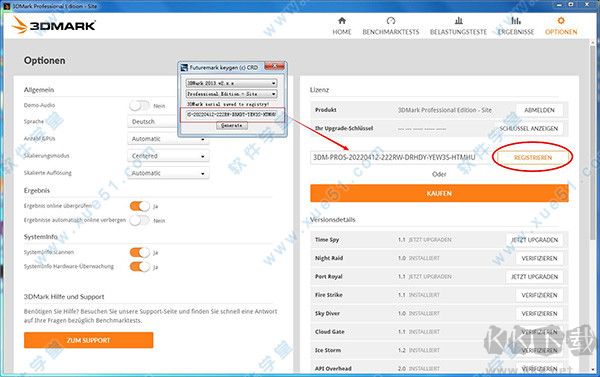Toggle SystemInfo scannen switch
600x377 pixels.
(140, 252)
